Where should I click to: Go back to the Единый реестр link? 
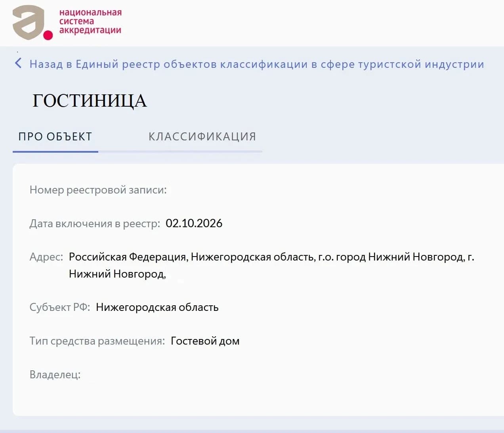coord(257,64)
